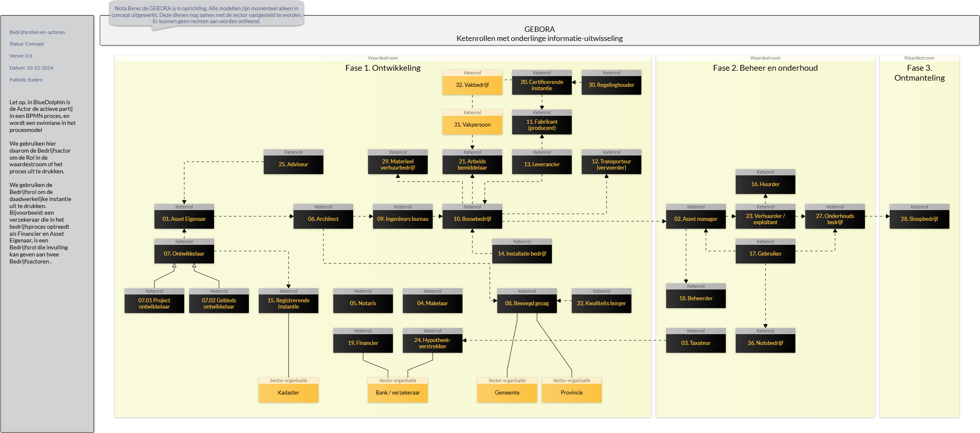Select the 01. Asset Eigenaar node
980x433 pixels.
(x=184, y=216)
